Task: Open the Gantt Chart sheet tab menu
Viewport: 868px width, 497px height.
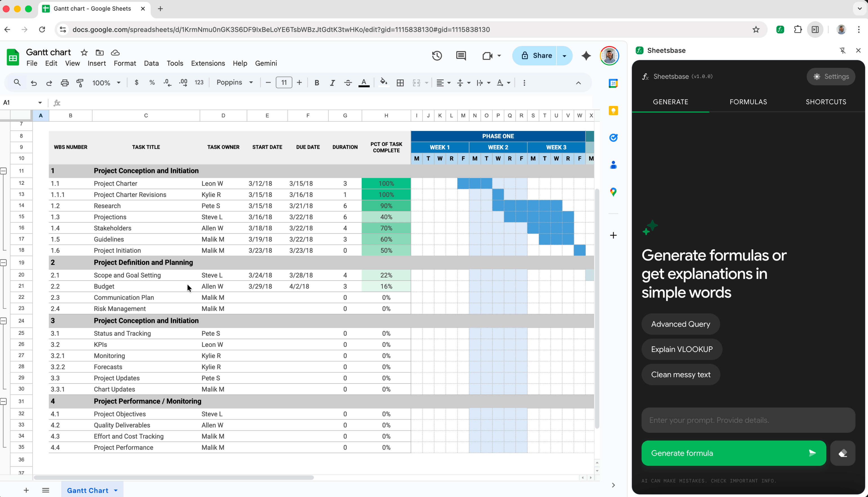Action: 115,490
